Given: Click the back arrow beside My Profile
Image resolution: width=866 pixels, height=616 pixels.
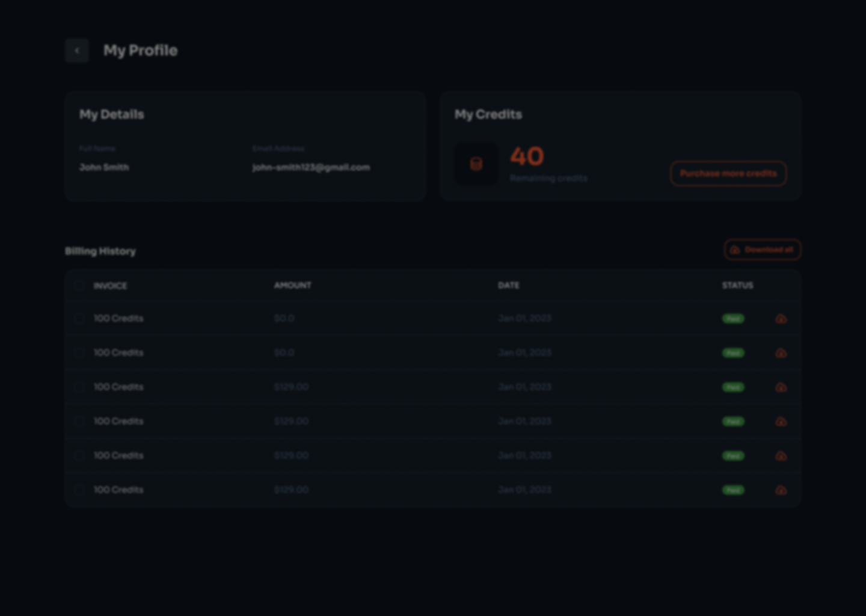Looking at the screenshot, I should (77, 51).
